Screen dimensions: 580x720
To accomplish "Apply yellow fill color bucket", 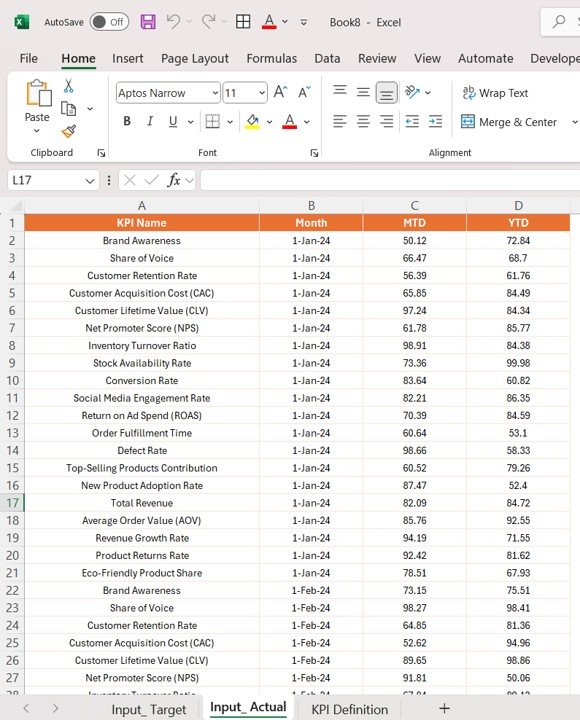I will click(x=252, y=121).
